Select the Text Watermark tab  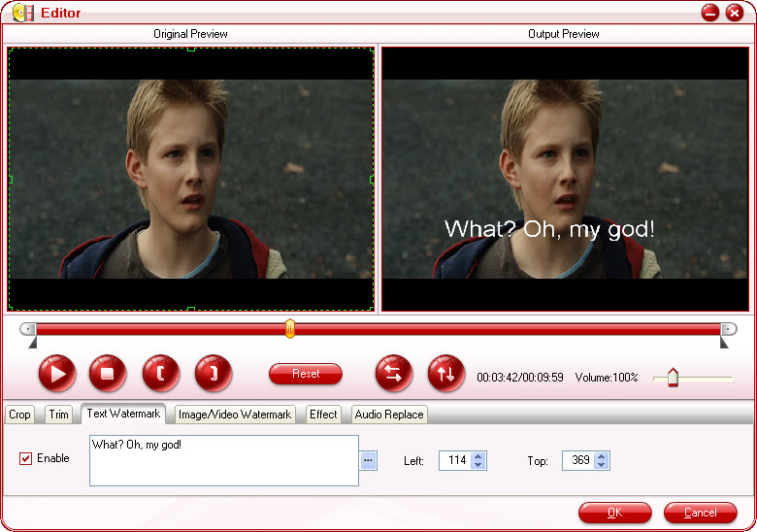point(123,414)
